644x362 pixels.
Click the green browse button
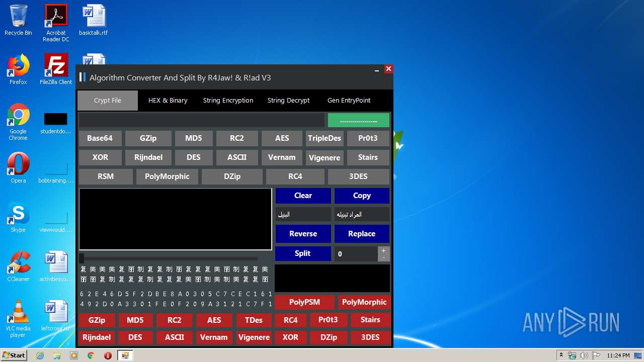click(x=359, y=120)
